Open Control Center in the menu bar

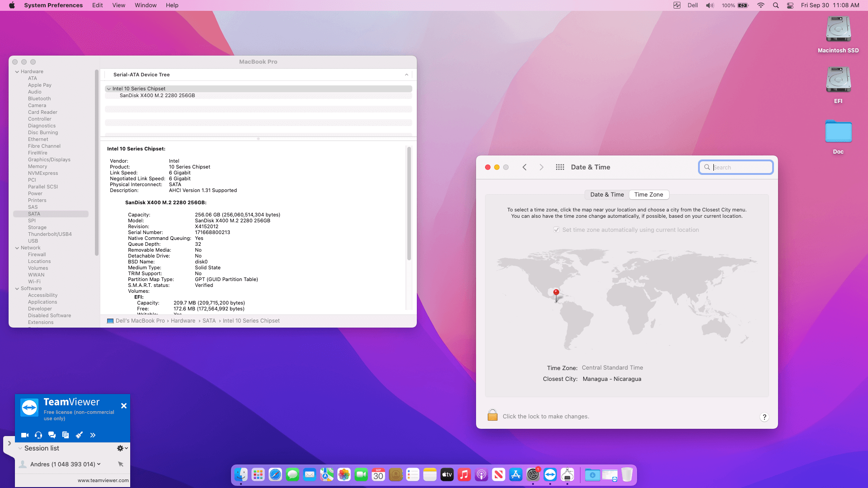790,5
